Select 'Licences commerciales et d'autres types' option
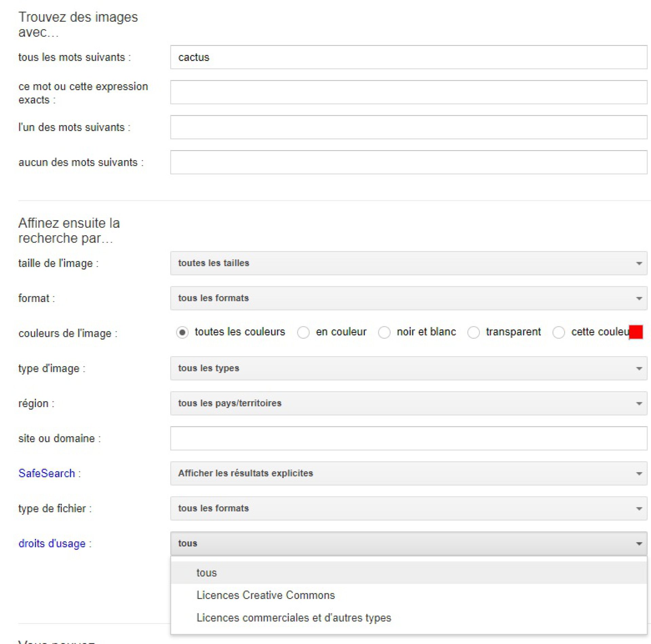651x644 pixels. click(409, 618)
